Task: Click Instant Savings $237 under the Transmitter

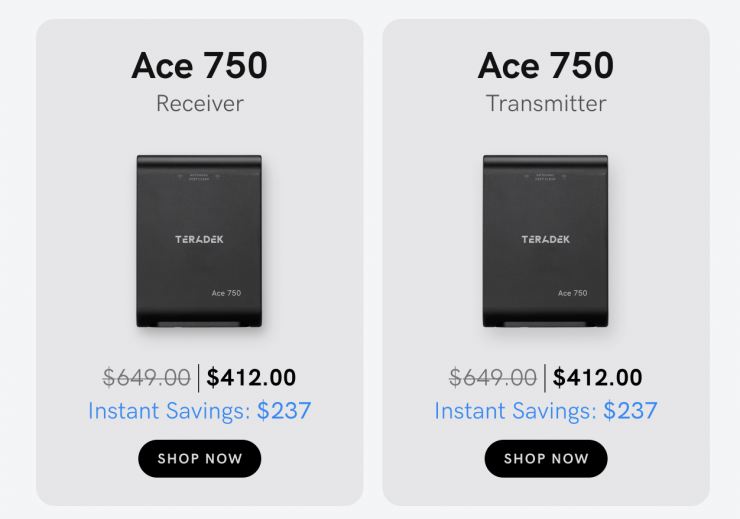Action: click(546, 411)
